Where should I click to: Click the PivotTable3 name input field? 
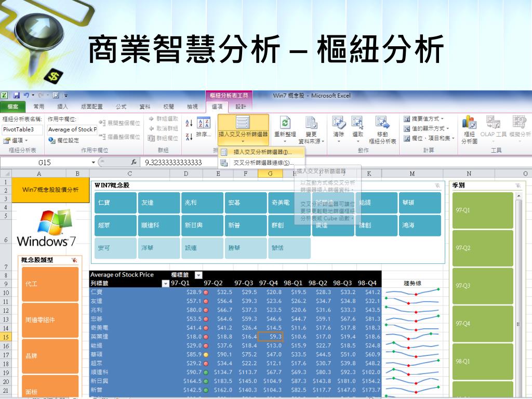22,129
